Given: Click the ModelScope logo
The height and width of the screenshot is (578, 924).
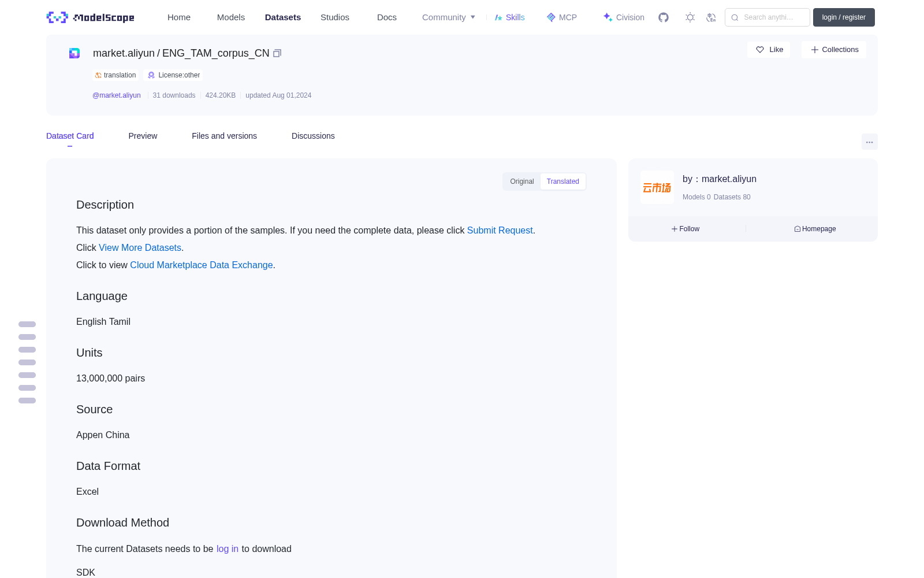Looking at the screenshot, I should pyautogui.click(x=91, y=17).
